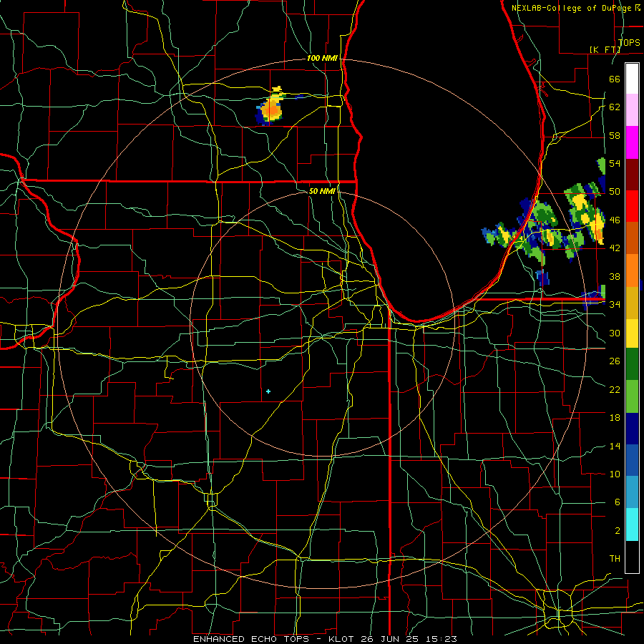
Task: Click the legend label "TH"
Action: pos(615,559)
